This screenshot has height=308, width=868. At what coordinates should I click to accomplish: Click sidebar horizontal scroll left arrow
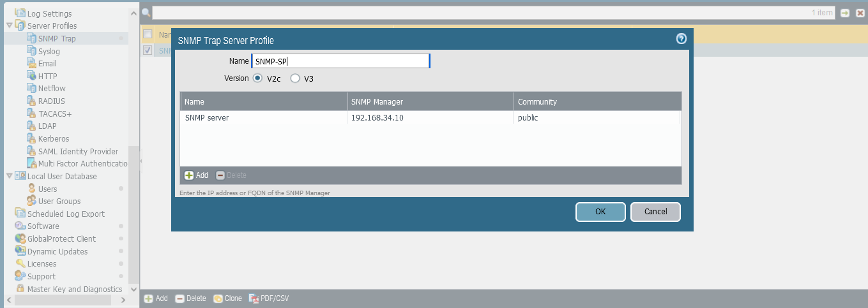[x=8, y=300]
